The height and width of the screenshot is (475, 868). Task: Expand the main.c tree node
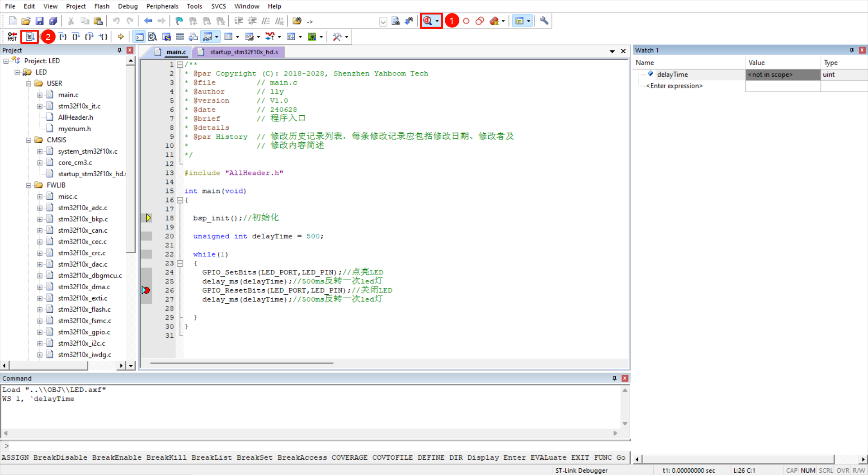[x=40, y=95]
